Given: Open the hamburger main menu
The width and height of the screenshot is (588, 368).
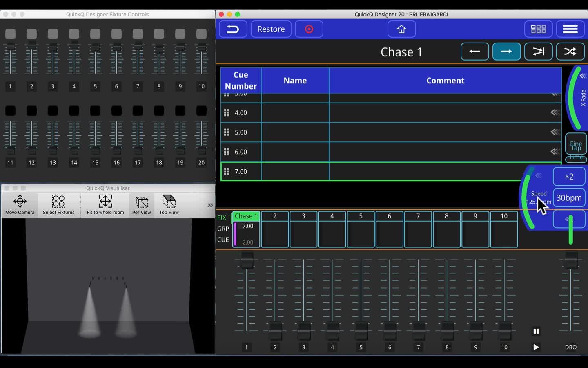Looking at the screenshot, I should coord(570,29).
